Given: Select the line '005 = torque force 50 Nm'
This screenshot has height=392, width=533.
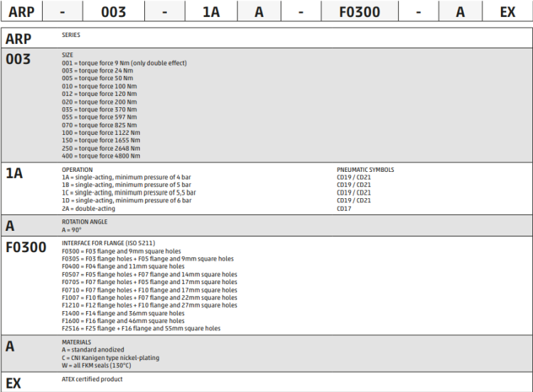Looking at the screenshot, I should [x=97, y=78].
